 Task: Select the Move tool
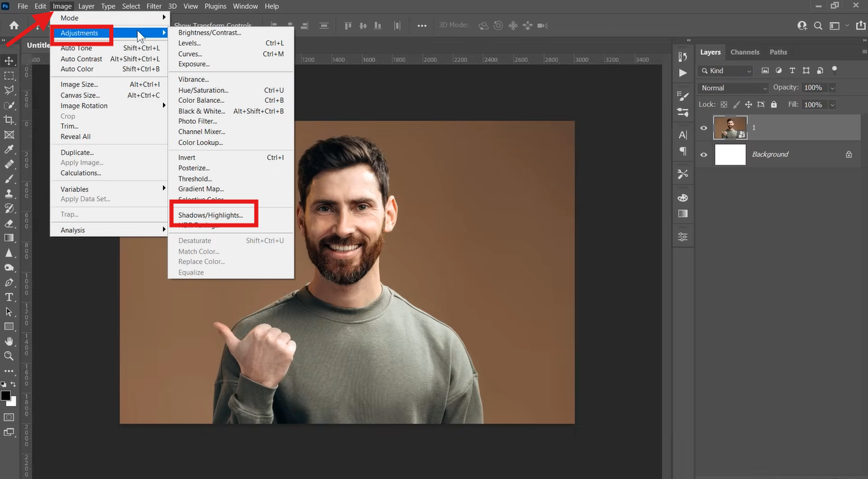tap(10, 61)
